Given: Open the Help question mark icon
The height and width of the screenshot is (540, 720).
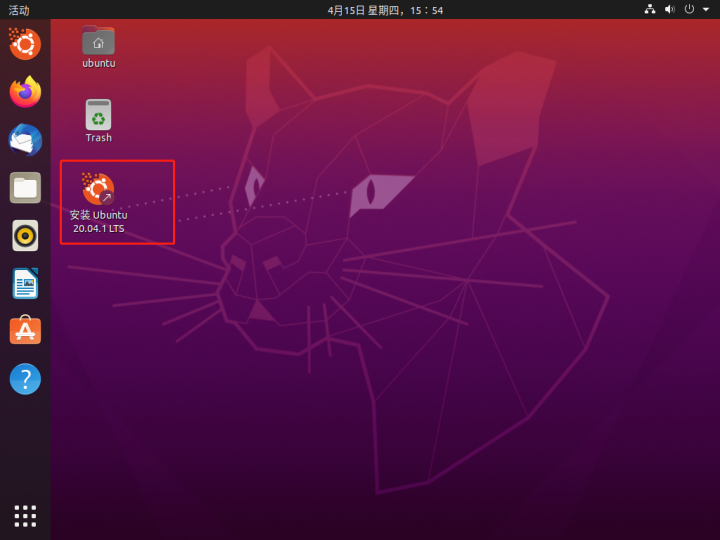Looking at the screenshot, I should coord(25,379).
